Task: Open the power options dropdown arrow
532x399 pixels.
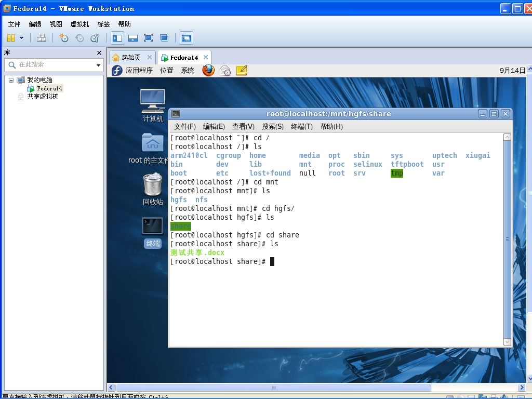Action: coord(21,37)
